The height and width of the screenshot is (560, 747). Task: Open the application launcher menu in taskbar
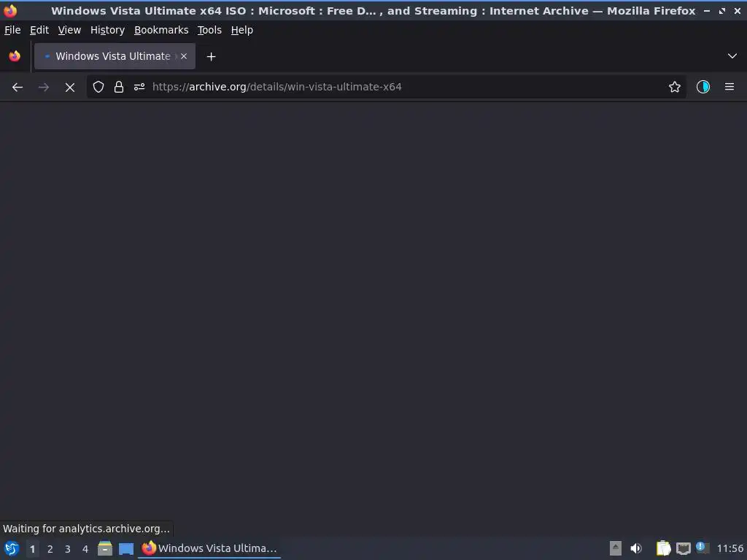click(x=12, y=548)
